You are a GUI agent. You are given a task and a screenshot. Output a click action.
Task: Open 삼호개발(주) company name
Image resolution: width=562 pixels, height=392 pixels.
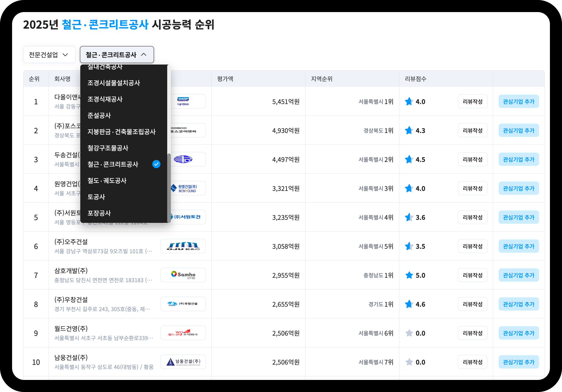(x=71, y=271)
